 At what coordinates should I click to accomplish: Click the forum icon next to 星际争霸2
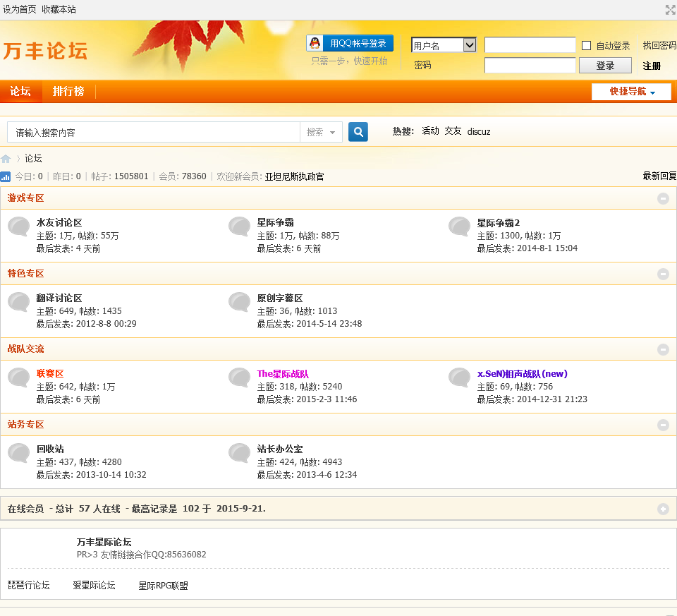pos(460,227)
